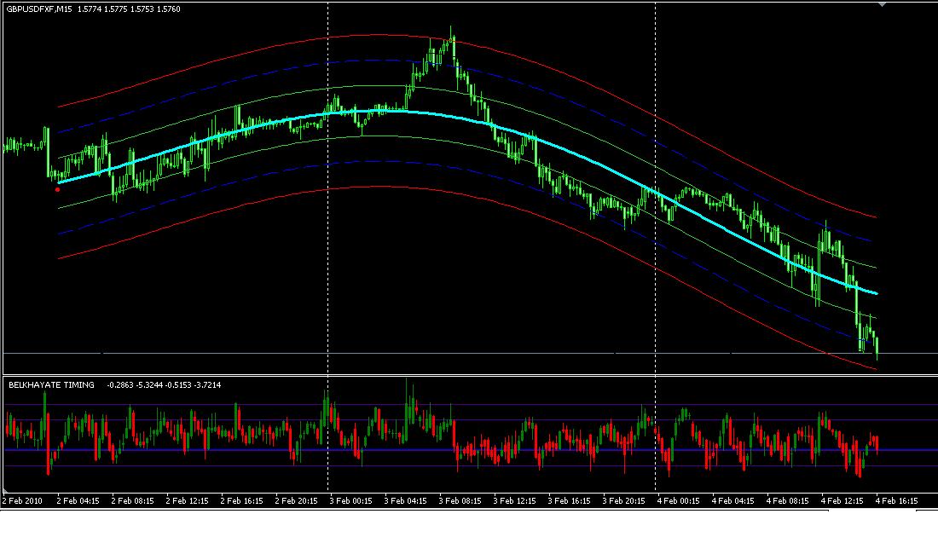
Task: Click the 4 Feb 16:15 time axis label
Action: [896, 501]
